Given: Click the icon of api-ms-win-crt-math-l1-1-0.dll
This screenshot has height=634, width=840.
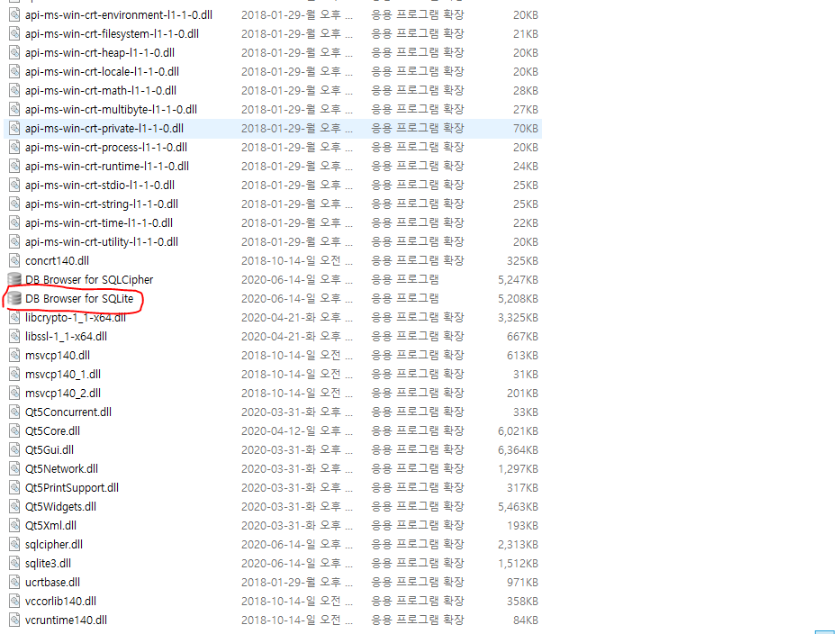Looking at the screenshot, I should point(15,91).
